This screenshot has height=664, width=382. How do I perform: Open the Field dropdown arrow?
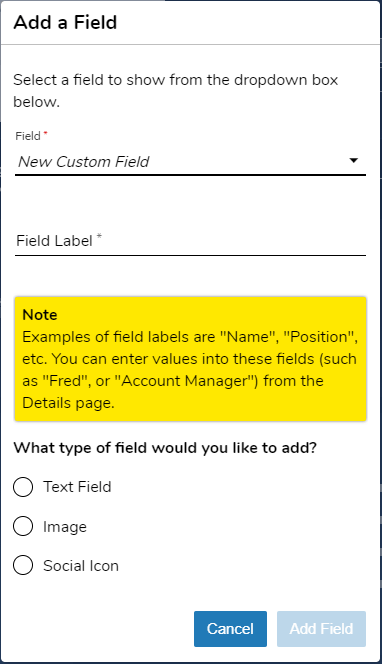(353, 161)
